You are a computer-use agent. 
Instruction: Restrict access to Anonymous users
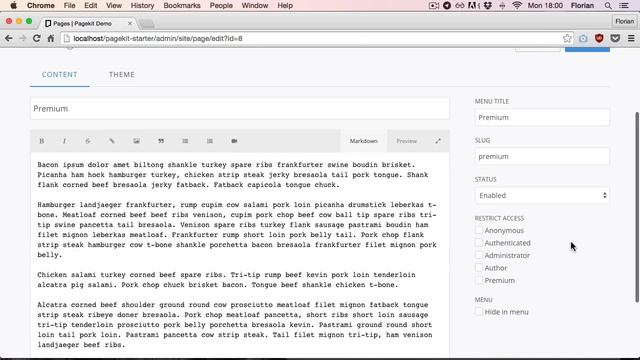(x=479, y=230)
